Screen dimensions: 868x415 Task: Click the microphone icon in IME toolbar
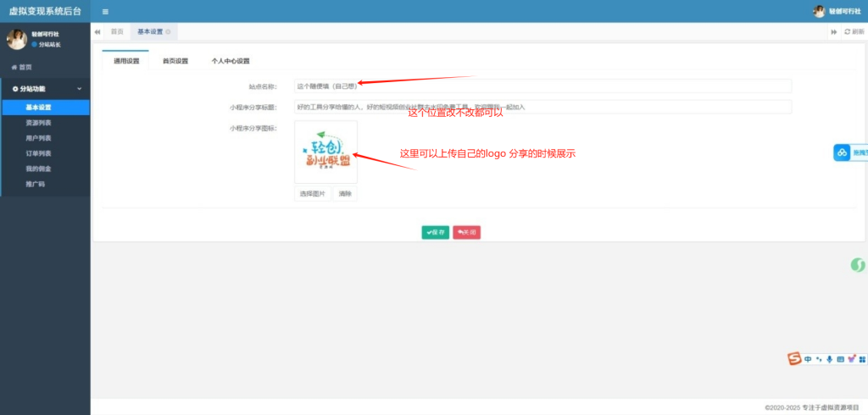tap(830, 359)
